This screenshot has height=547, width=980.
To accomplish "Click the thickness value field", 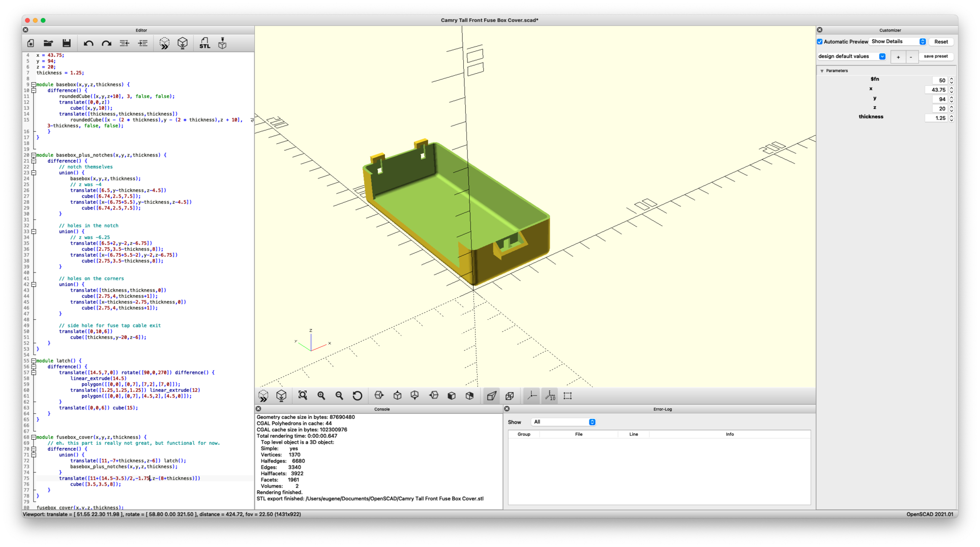I will coord(935,118).
